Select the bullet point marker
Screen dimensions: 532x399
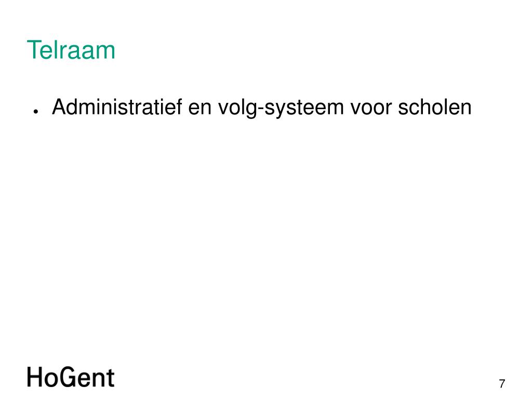point(36,111)
